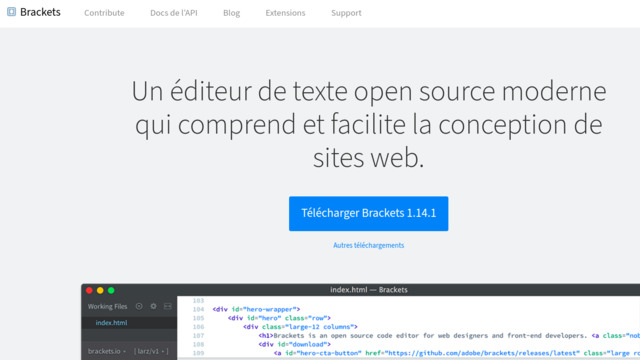The width and height of the screenshot is (640, 360).
Task: Follow the Autres téléchargements link
Action: pyautogui.click(x=369, y=245)
